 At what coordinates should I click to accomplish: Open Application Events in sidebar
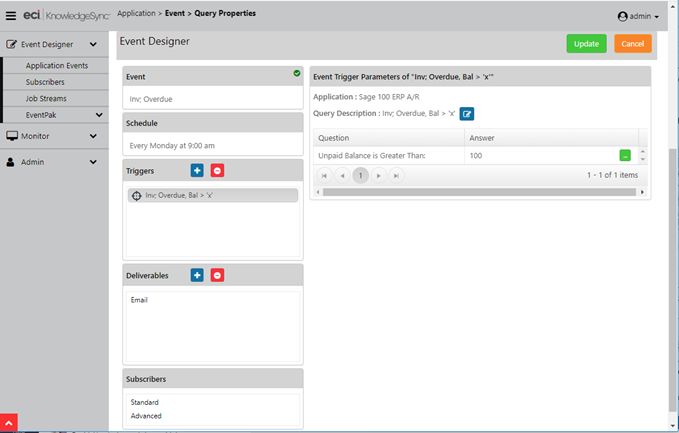click(x=57, y=65)
